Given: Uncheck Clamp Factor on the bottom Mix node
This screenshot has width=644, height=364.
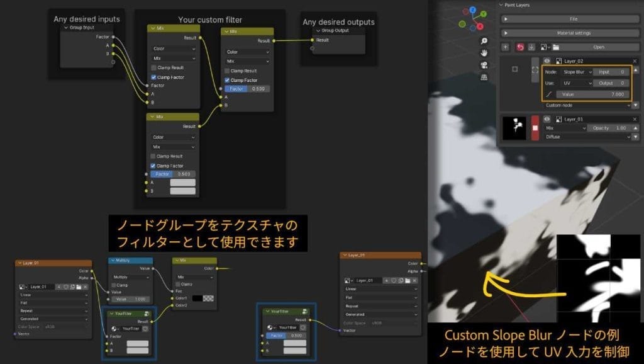Looking at the screenshot, I should [154, 166].
